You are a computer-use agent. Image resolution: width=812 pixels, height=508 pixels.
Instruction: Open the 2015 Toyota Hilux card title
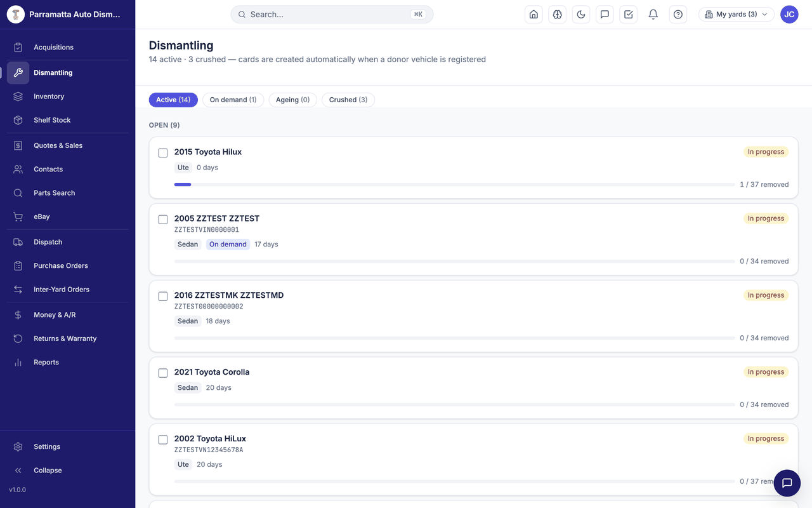click(x=208, y=152)
